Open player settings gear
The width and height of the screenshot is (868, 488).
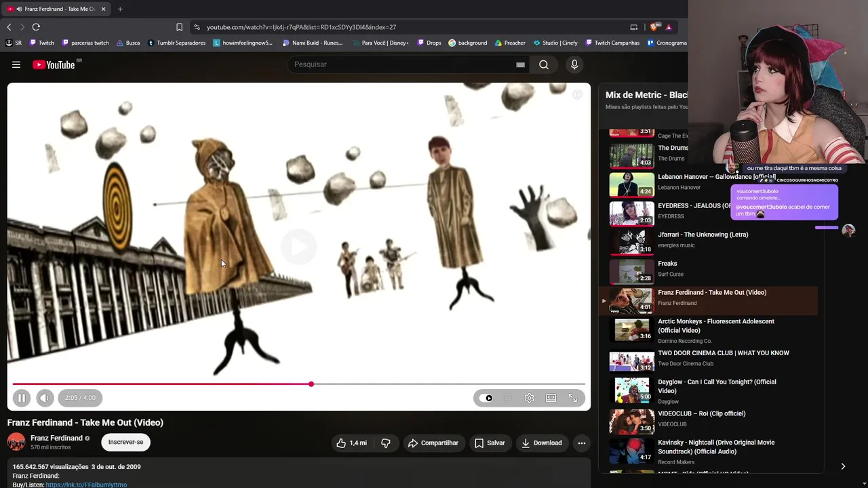tap(529, 398)
